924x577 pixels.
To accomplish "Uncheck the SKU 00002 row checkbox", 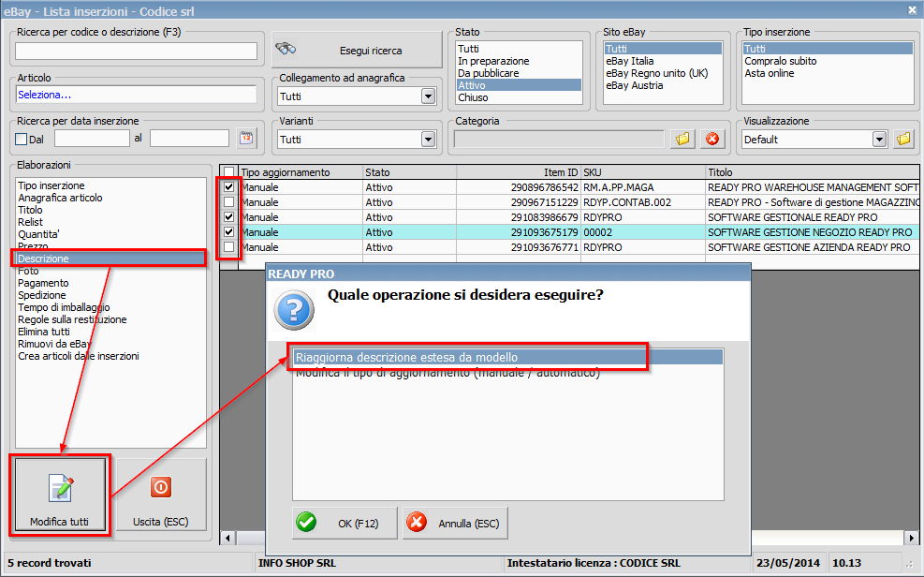I will click(x=228, y=231).
